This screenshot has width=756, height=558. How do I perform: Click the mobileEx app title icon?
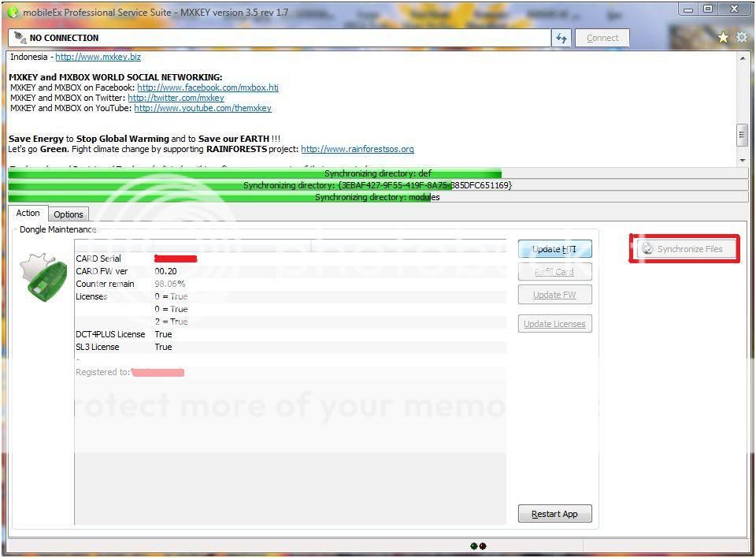tap(13, 12)
